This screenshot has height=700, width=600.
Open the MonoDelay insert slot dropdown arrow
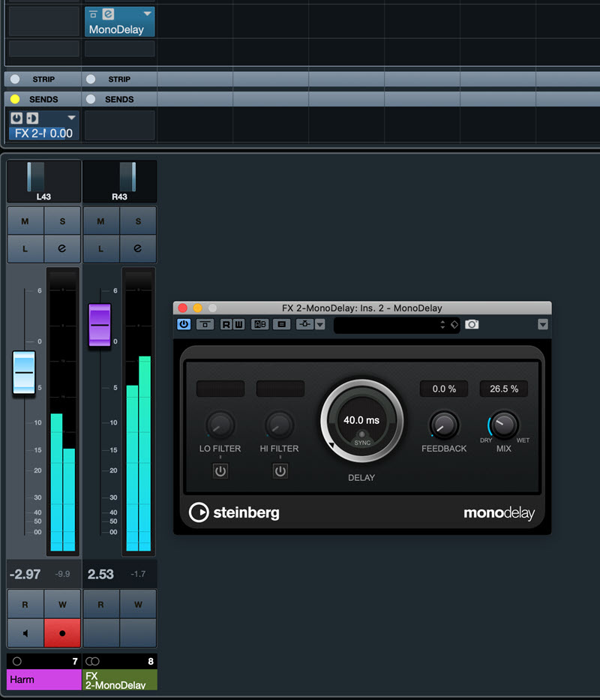147,14
